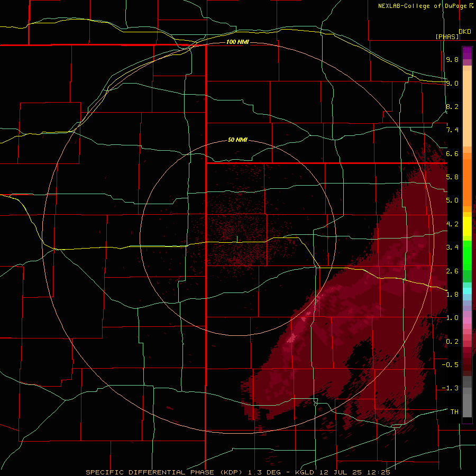476x476 pixels.
Task: Select the 4.2 legend value
Action: click(452, 224)
